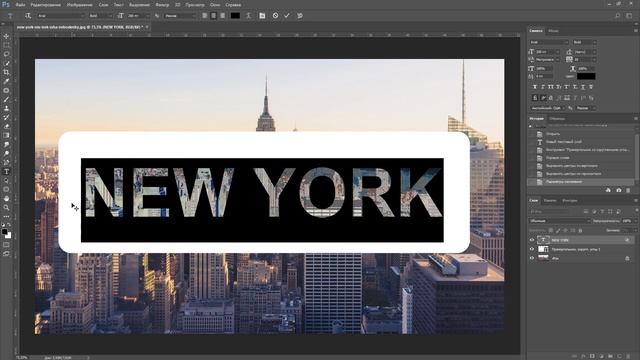
Task: Open language dropdown in Character panel
Action: click(x=547, y=108)
